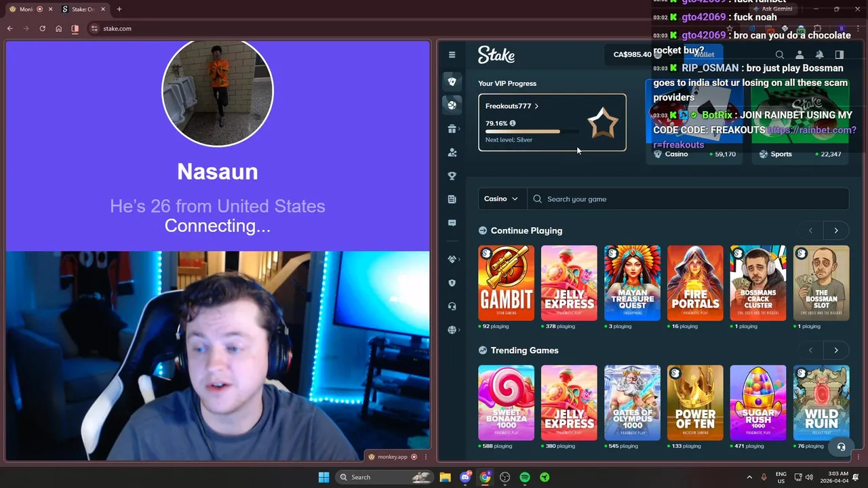Click the browser home button
This screenshot has width=868, height=488.
click(x=58, y=28)
